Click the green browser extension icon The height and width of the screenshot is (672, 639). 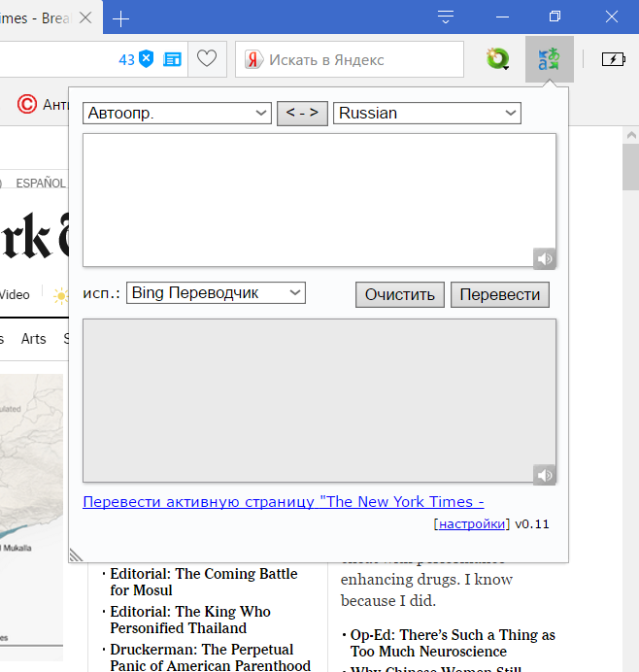tap(497, 59)
